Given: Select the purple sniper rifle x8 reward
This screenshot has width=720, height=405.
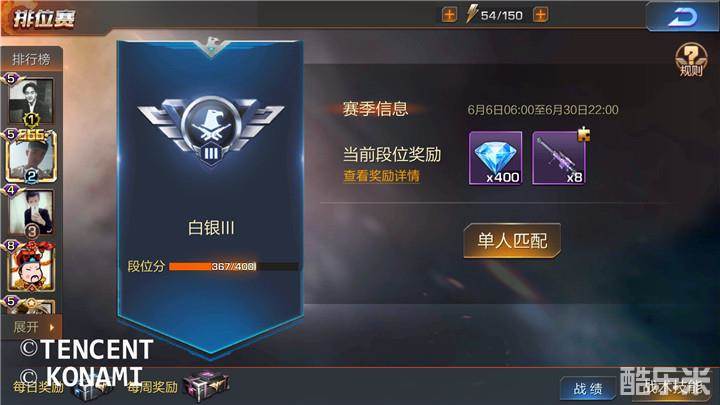Looking at the screenshot, I should (x=558, y=158).
